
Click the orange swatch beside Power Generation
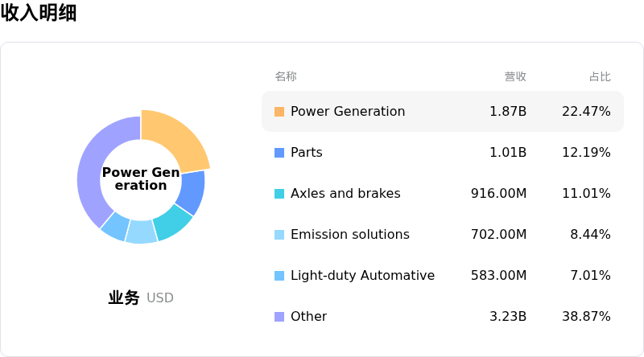click(279, 112)
